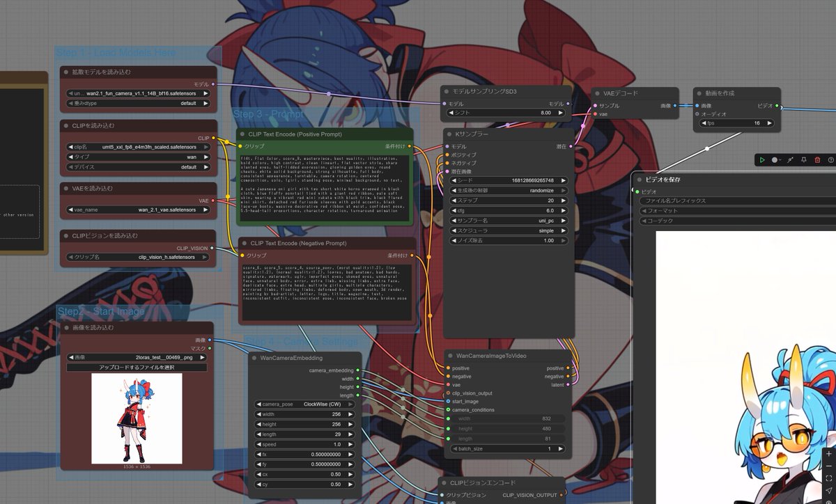
Task: Click the camera_embedding output socket
Action: tap(358, 370)
